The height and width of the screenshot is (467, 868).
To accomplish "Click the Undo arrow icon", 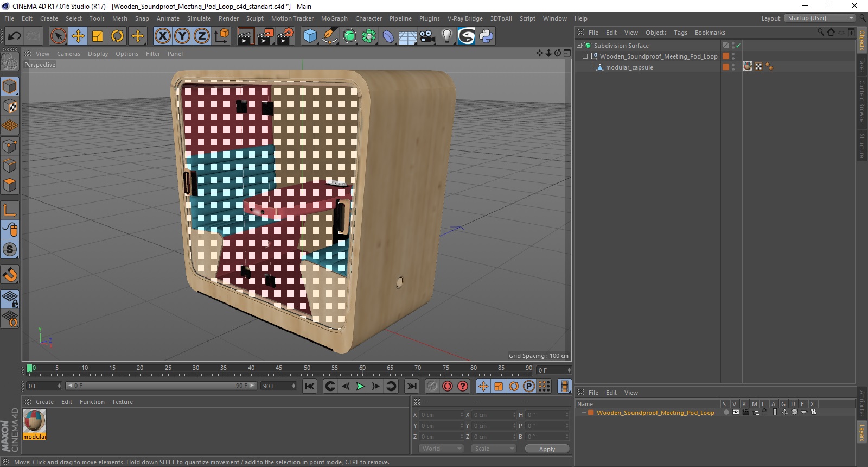I will 15,36.
